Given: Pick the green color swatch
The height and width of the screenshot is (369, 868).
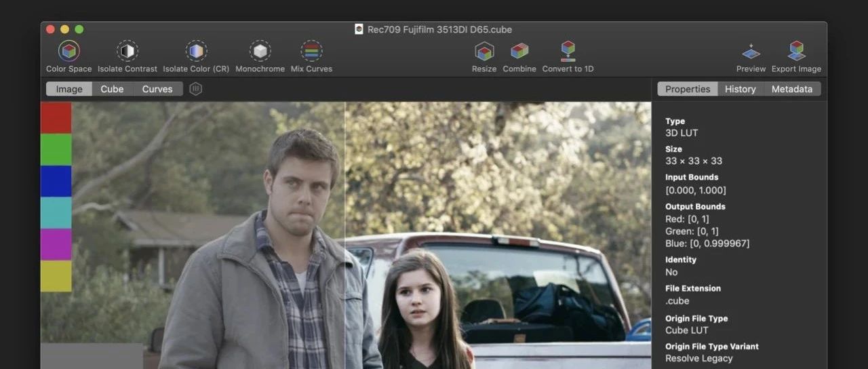Looking at the screenshot, I should pos(56,149).
